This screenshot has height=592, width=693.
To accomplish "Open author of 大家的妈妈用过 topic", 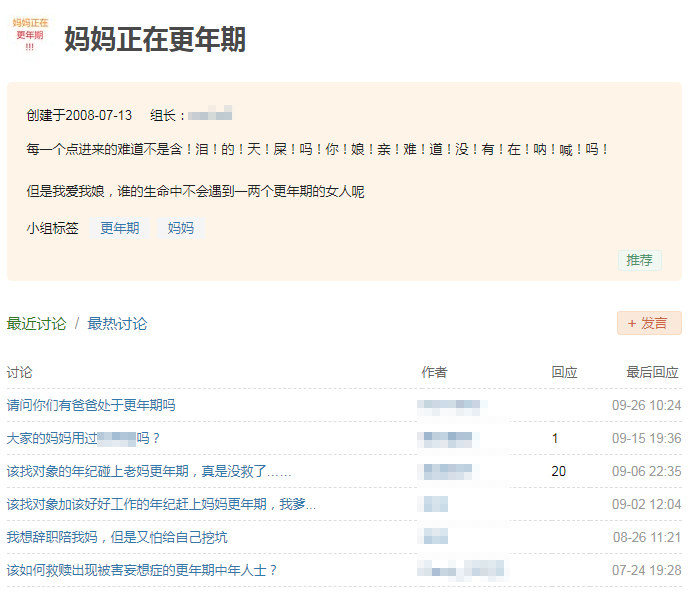I will click(x=447, y=439).
